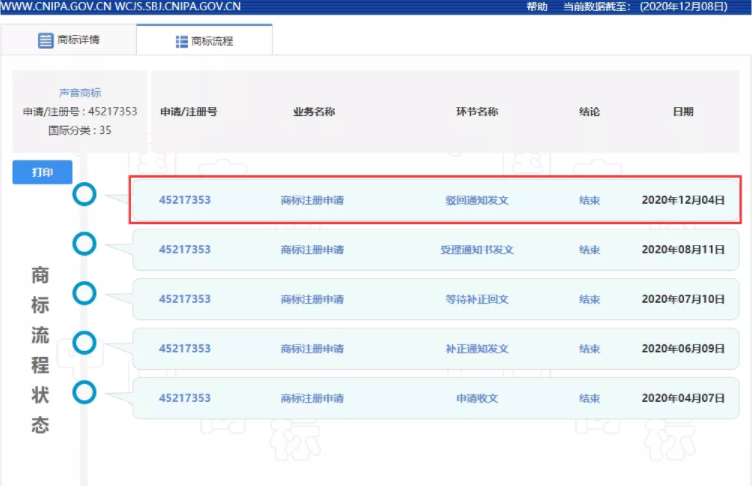Click 商标注册申请 in the 2020年04月07日 row
The image size is (752, 496).
pyautogui.click(x=312, y=398)
